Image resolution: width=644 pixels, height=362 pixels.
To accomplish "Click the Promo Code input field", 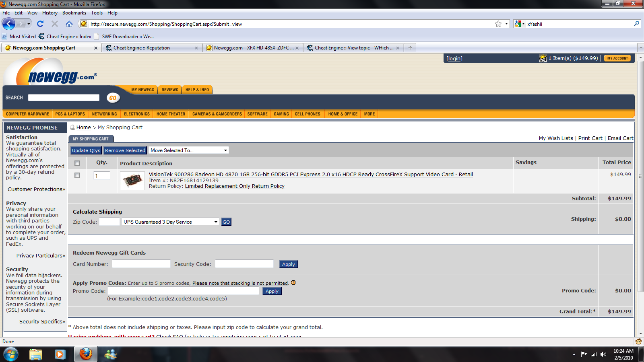I will (184, 291).
